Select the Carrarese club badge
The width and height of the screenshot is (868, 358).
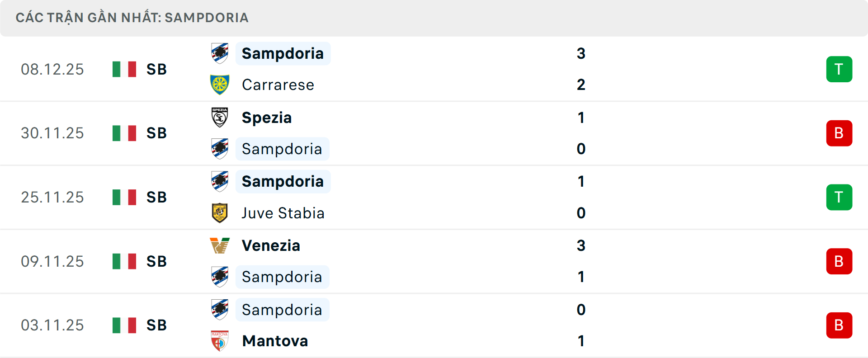click(220, 85)
